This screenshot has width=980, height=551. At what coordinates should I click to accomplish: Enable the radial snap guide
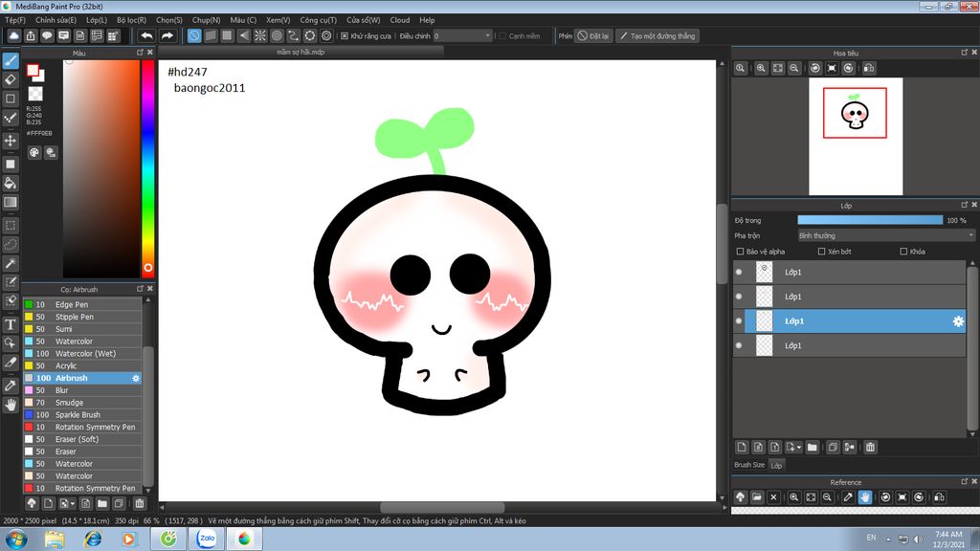(x=260, y=35)
